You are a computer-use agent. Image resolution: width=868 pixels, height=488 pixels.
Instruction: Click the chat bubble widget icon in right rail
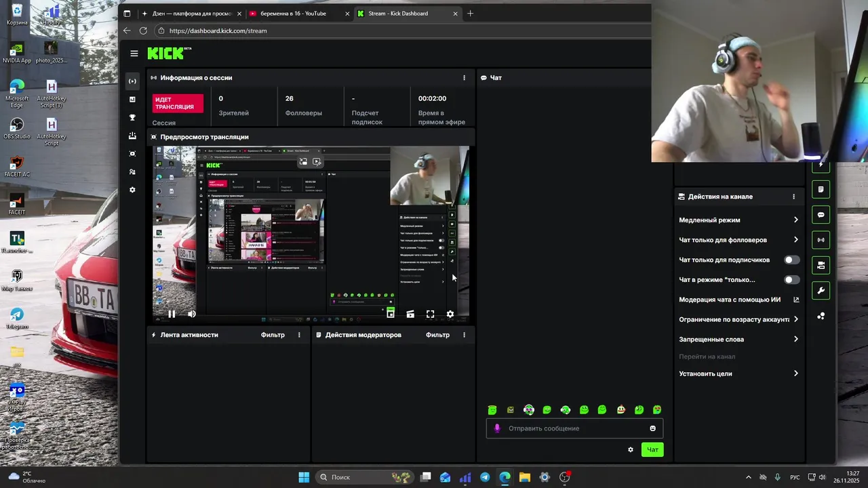tap(821, 215)
